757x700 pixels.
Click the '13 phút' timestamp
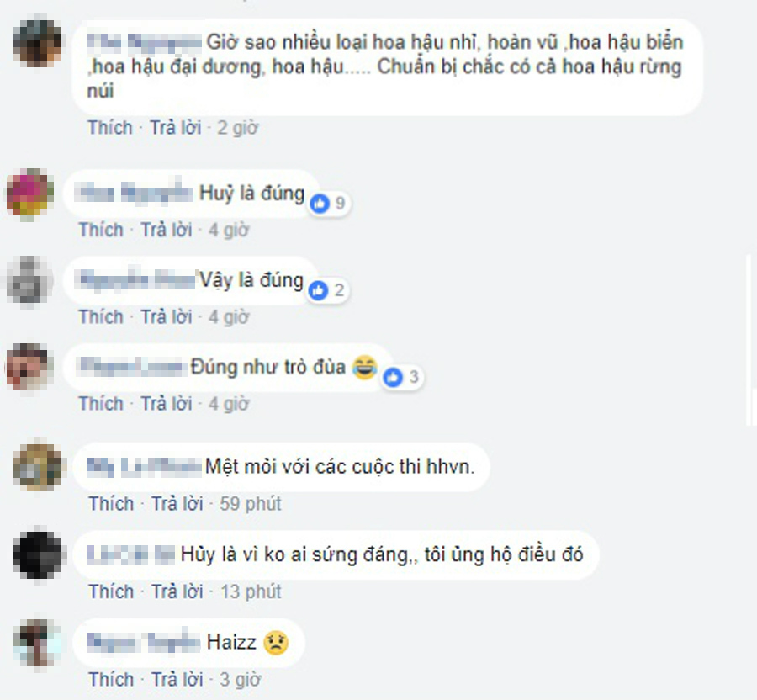tap(251, 591)
